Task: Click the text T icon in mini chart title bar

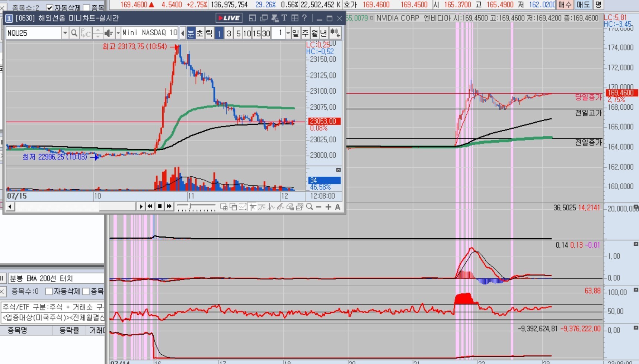Action: pos(284,17)
